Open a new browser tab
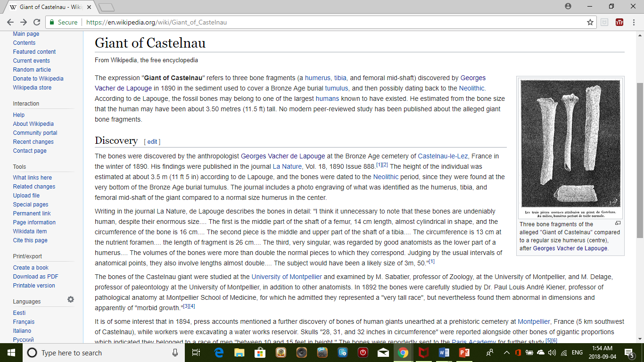Viewport: 644px width, 362px height. click(107, 7)
